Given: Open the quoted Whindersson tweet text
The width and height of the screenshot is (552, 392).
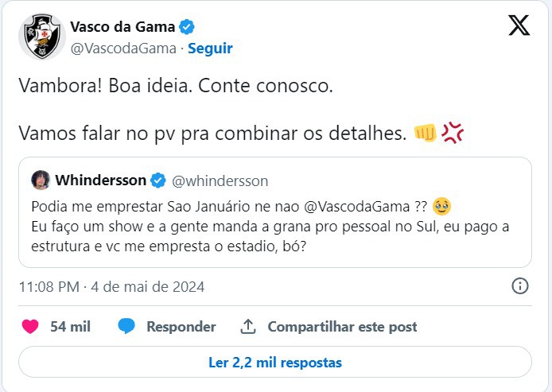Looking at the screenshot, I should click(270, 227).
